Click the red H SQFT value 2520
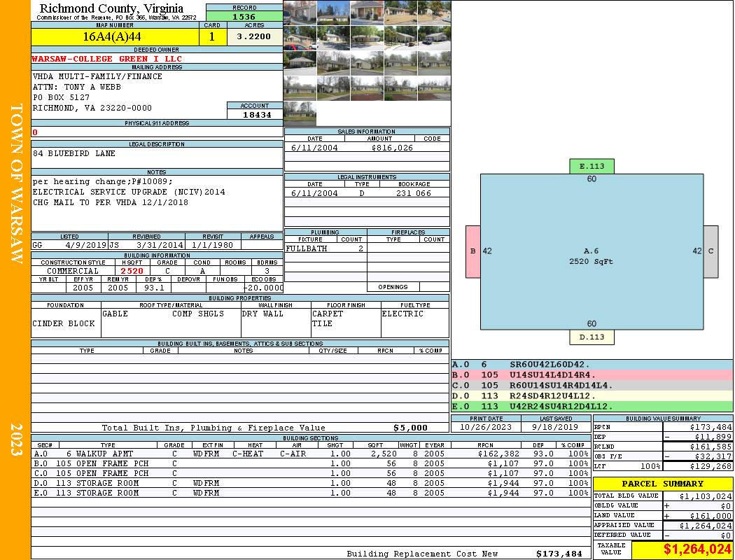This screenshot has height=560, width=735. click(x=132, y=271)
